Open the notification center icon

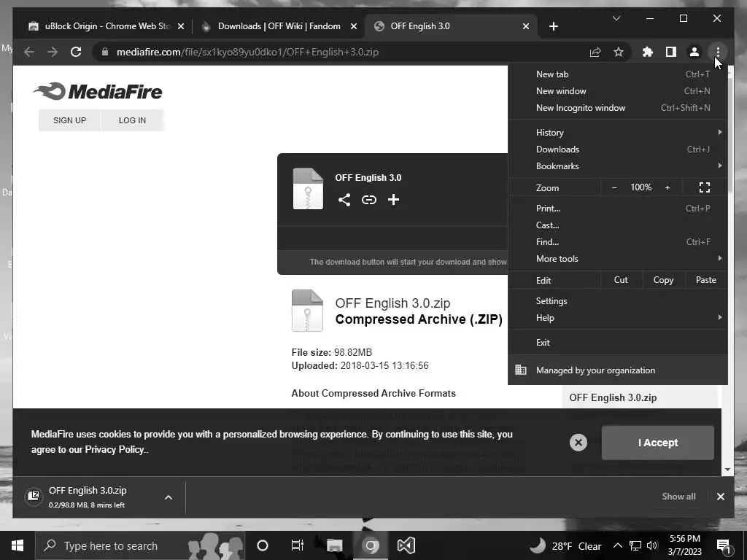[x=724, y=546]
